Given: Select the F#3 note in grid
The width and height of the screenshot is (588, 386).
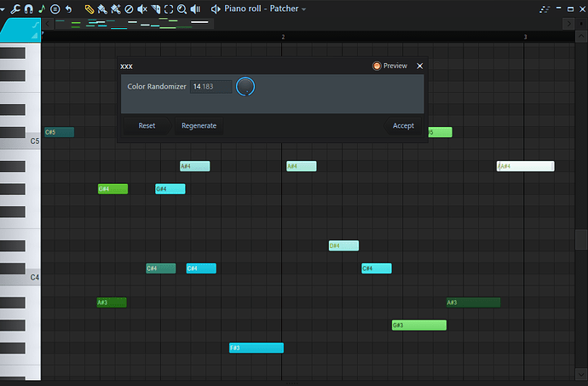Looking at the screenshot, I should coord(256,348).
